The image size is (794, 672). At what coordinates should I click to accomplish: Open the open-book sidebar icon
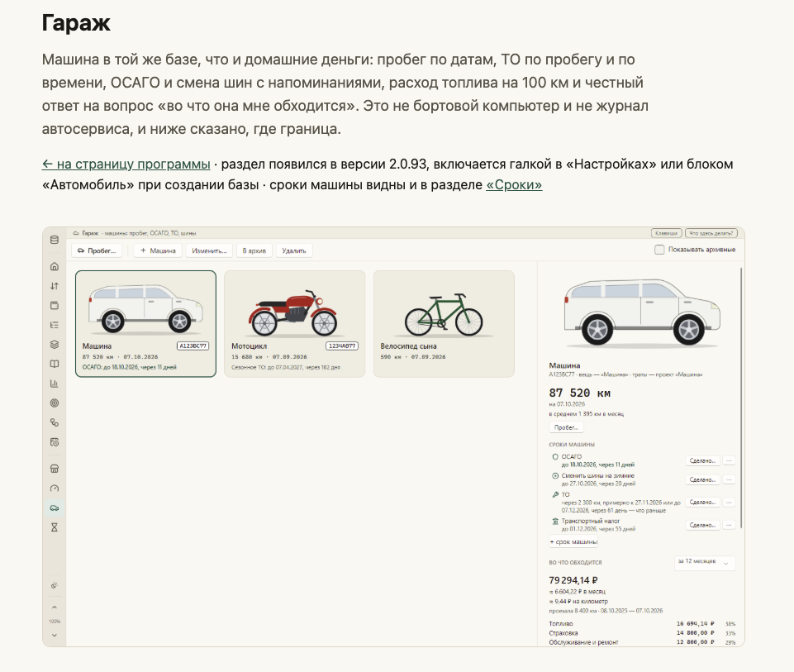[x=55, y=365]
